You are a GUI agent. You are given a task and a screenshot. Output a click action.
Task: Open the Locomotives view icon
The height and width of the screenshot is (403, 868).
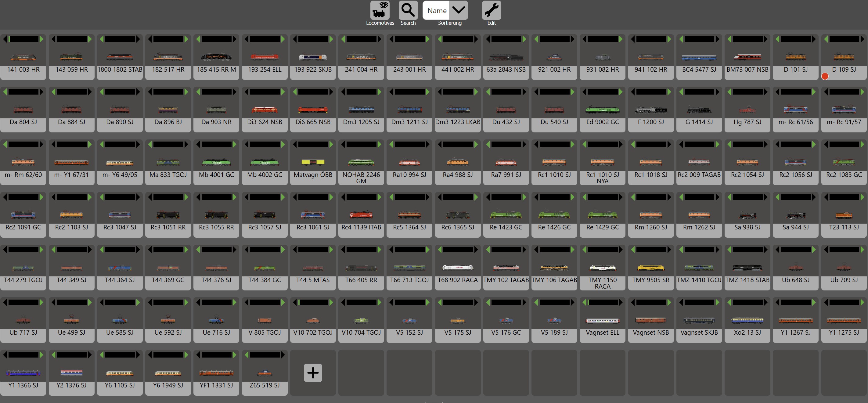[380, 10]
